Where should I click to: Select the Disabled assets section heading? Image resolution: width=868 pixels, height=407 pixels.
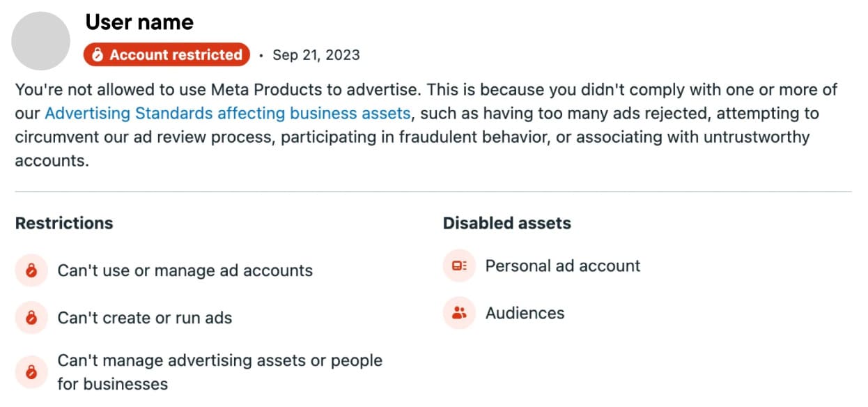pos(506,223)
